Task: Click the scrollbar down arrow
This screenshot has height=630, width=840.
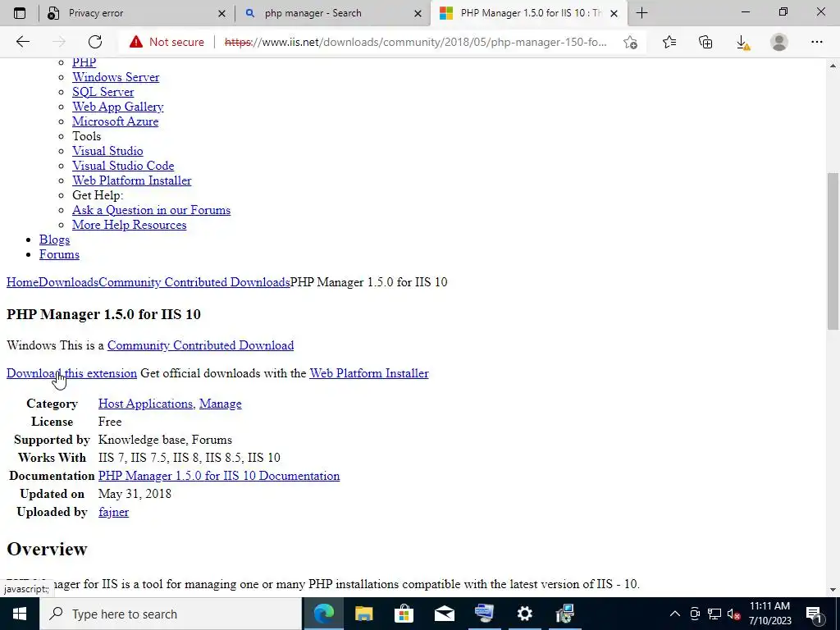Action: click(x=833, y=590)
